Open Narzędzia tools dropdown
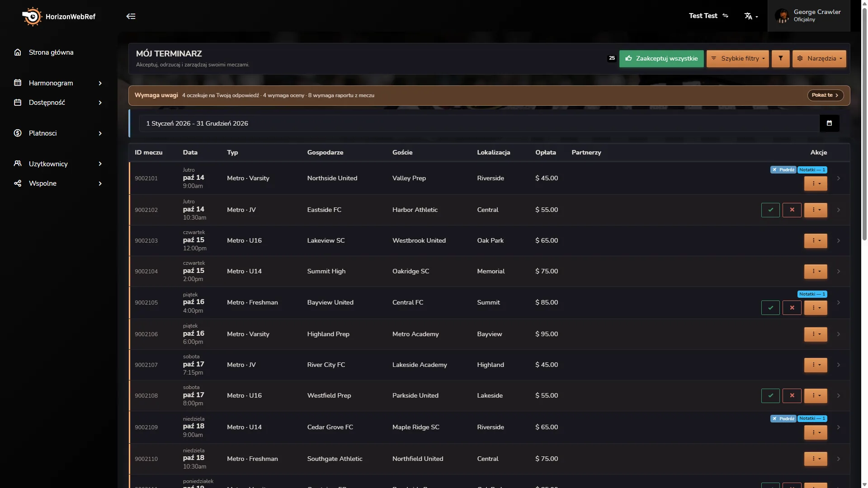Image resolution: width=868 pixels, height=488 pixels. 819,59
